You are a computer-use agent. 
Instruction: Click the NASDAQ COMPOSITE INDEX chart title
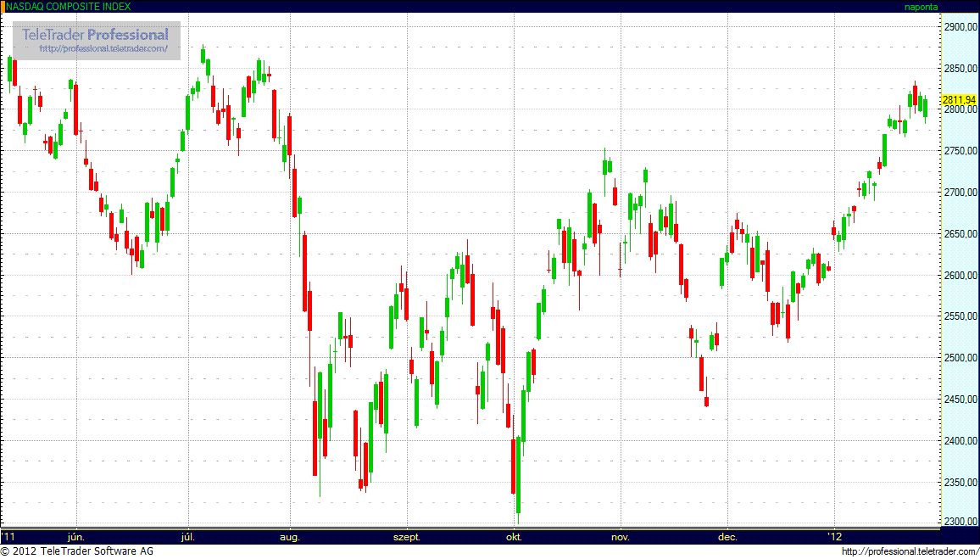click(67, 6)
